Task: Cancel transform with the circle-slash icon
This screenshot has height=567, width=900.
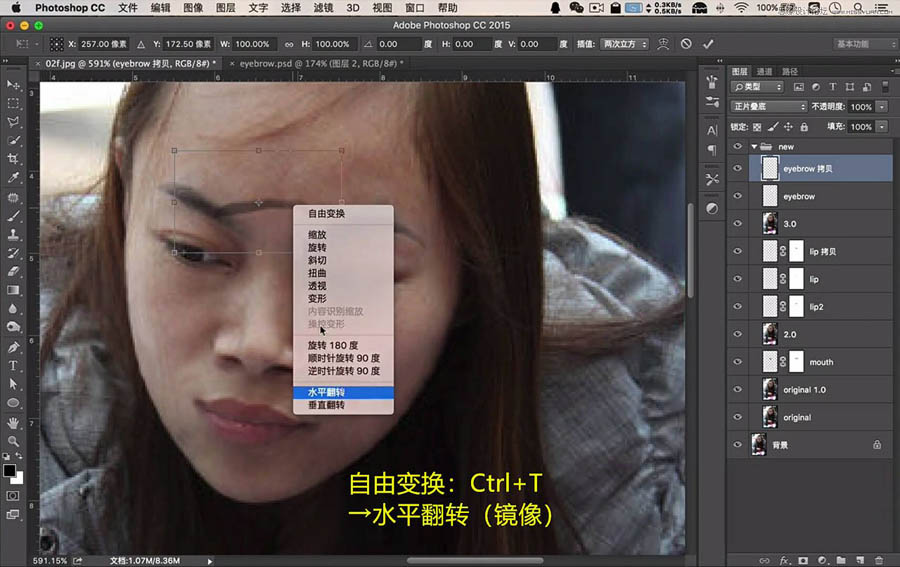Action: [x=686, y=44]
